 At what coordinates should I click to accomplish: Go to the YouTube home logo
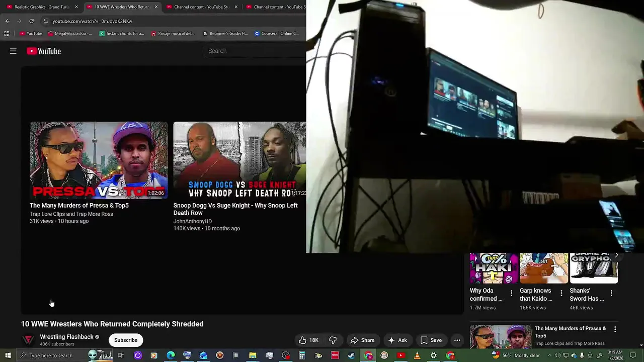pyautogui.click(x=44, y=51)
